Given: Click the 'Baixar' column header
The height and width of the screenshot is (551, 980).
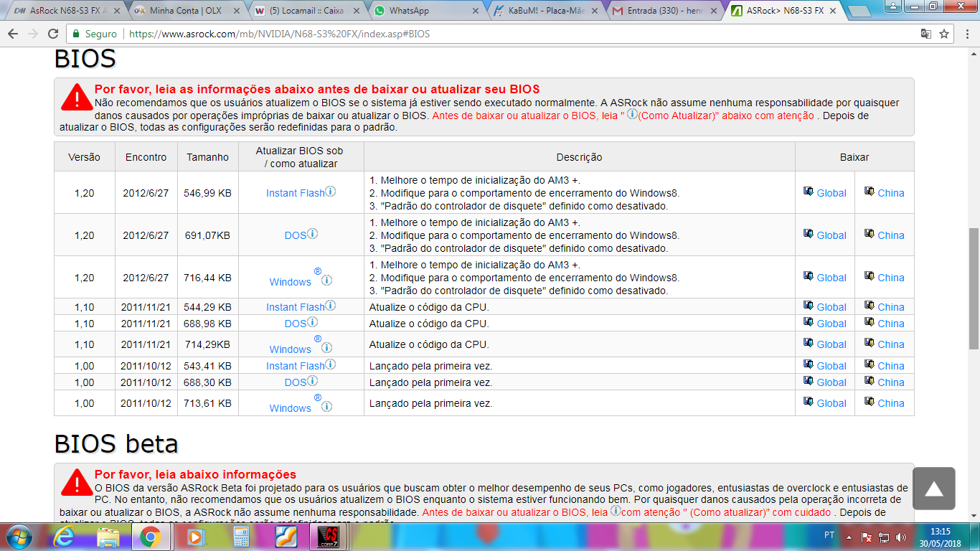Looking at the screenshot, I should pos(854,157).
